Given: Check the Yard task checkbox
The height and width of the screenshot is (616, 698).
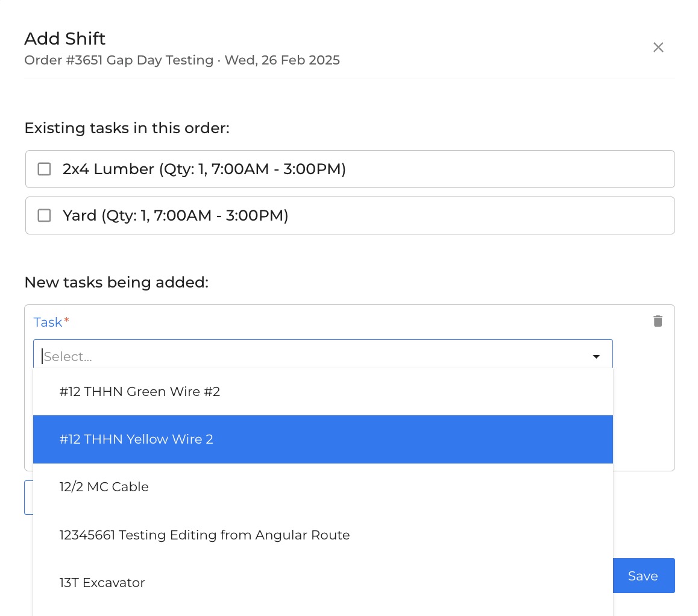Looking at the screenshot, I should point(44,215).
